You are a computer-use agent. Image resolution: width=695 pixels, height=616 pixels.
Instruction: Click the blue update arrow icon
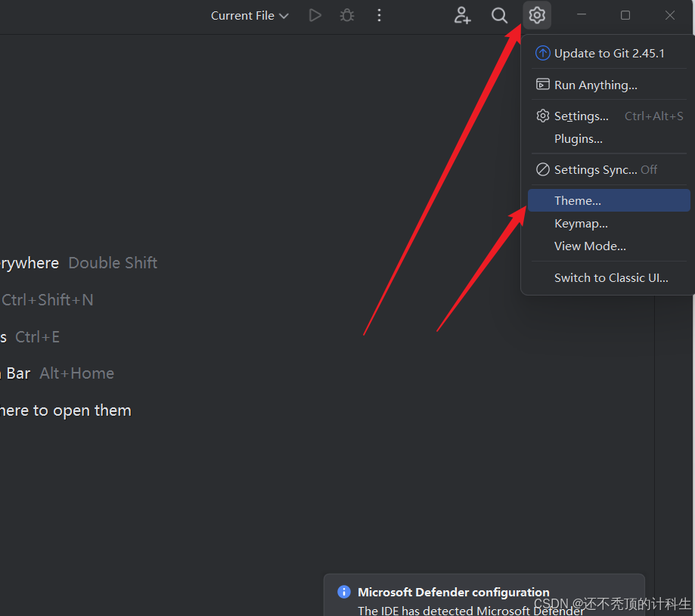[x=542, y=53]
